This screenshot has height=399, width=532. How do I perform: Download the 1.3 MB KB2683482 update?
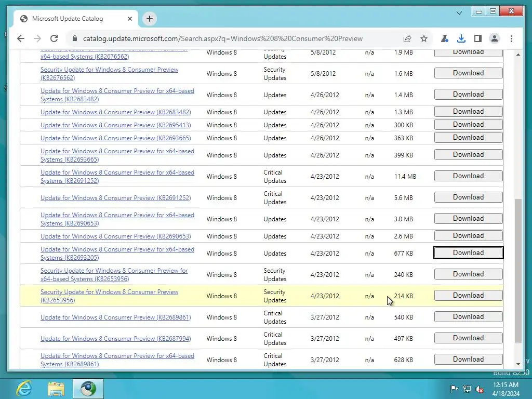(468, 111)
